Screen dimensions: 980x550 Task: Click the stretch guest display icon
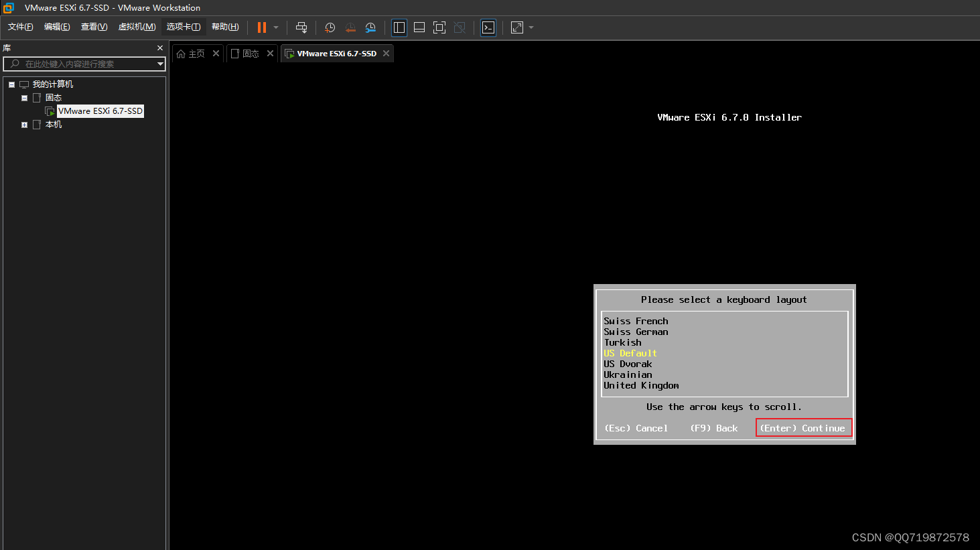[x=517, y=27]
